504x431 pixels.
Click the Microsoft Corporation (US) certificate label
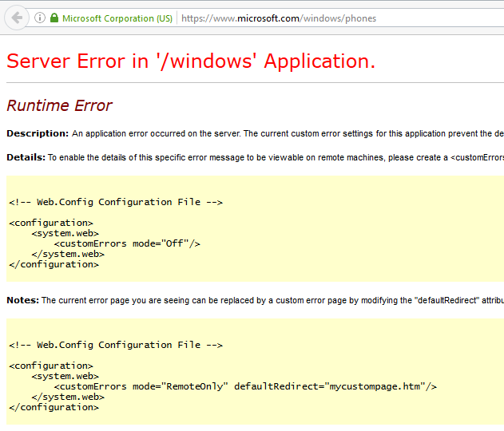tap(115, 18)
